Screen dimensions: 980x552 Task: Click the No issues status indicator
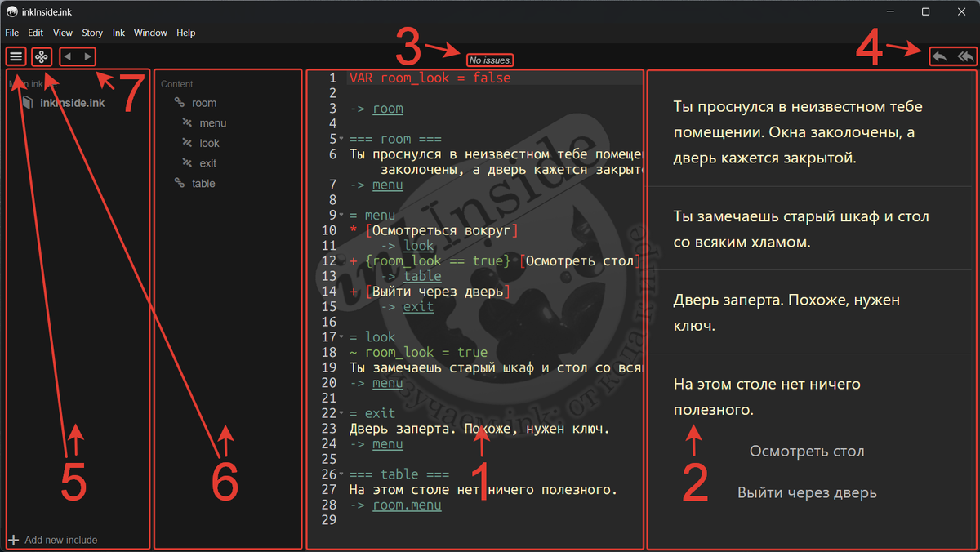490,60
